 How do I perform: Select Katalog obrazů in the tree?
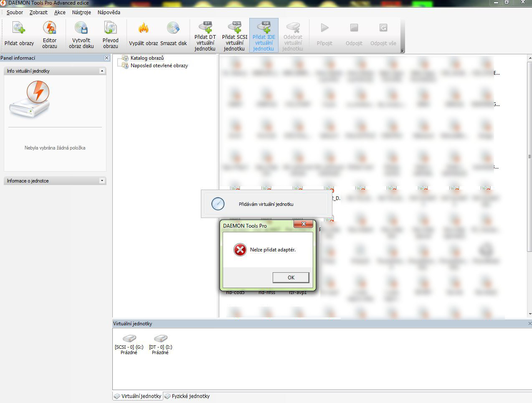pos(147,58)
